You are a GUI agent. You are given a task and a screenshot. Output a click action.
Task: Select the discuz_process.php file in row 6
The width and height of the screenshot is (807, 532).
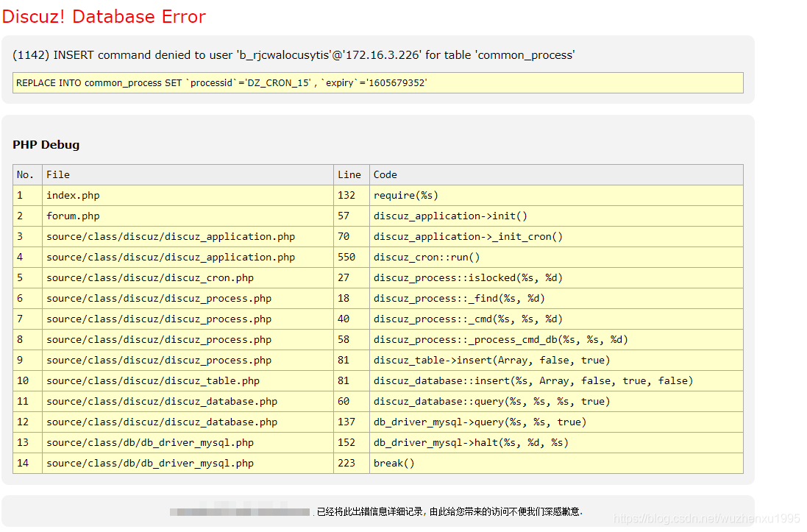188,299
